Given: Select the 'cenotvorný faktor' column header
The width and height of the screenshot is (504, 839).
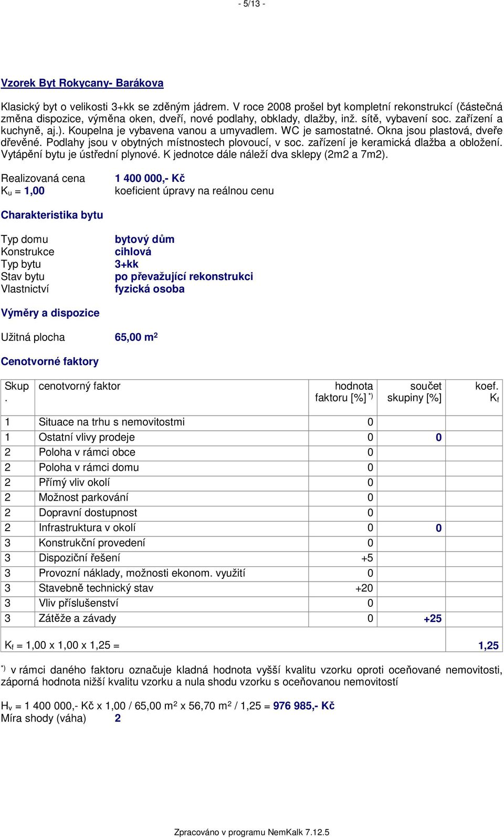Looking at the screenshot, I should click(79, 386).
